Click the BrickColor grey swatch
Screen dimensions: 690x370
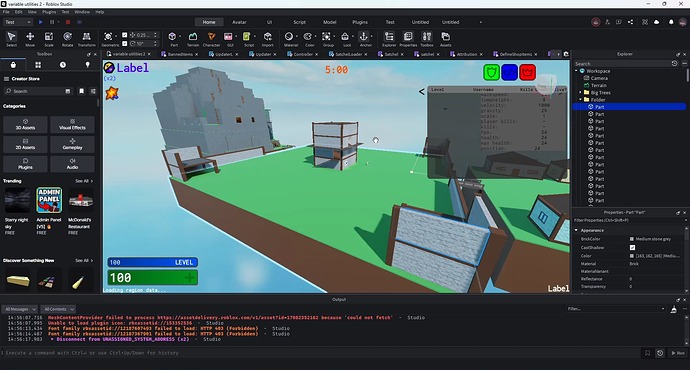click(x=632, y=239)
